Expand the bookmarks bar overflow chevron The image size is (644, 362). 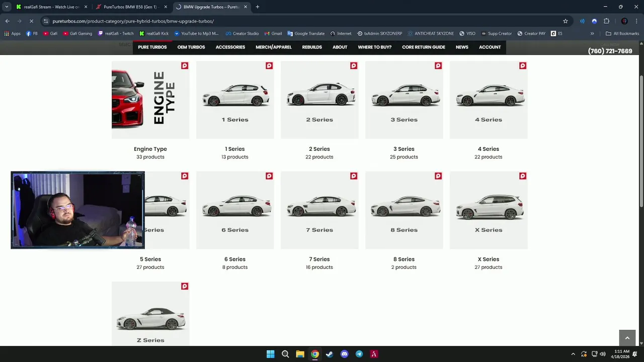click(x=592, y=34)
